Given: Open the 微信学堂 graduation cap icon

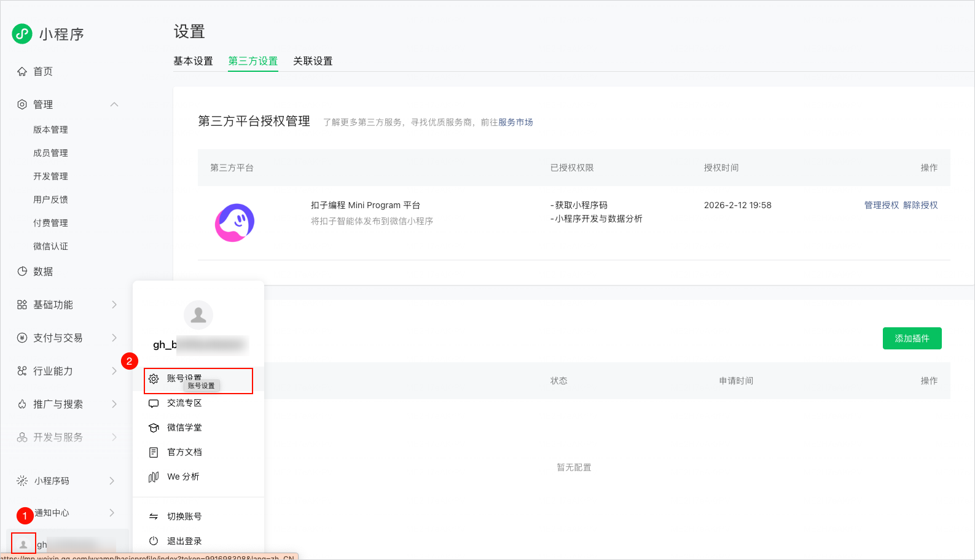Looking at the screenshot, I should point(154,428).
